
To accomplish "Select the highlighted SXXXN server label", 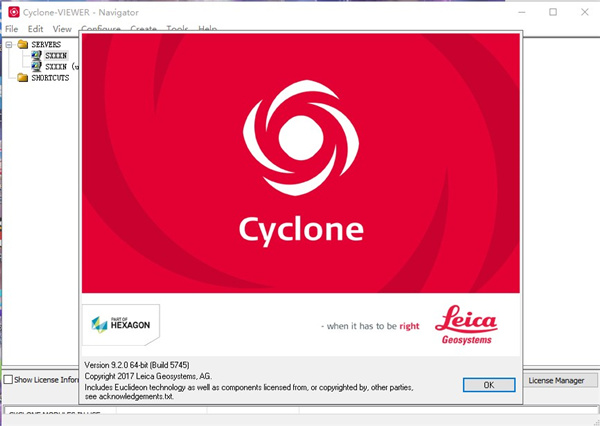I will coord(56,56).
